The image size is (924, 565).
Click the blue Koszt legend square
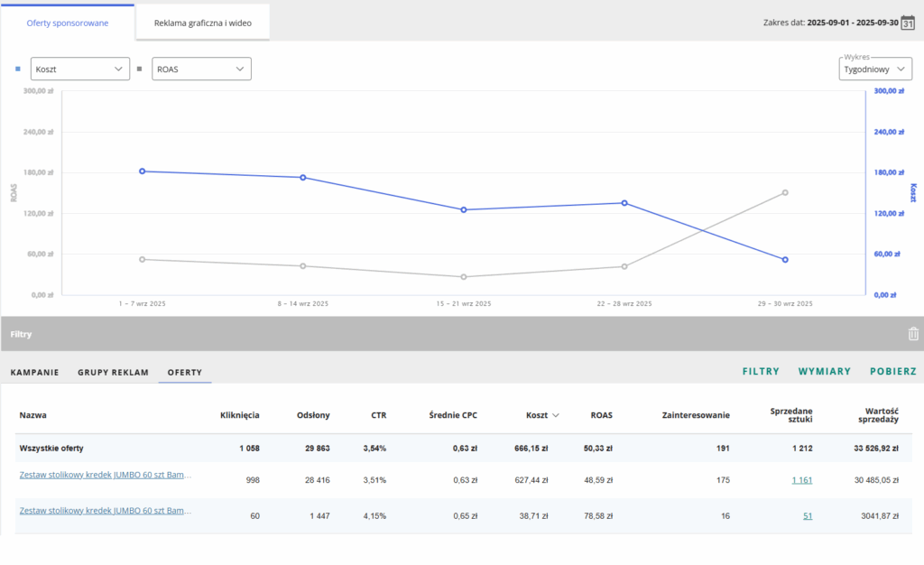18,69
